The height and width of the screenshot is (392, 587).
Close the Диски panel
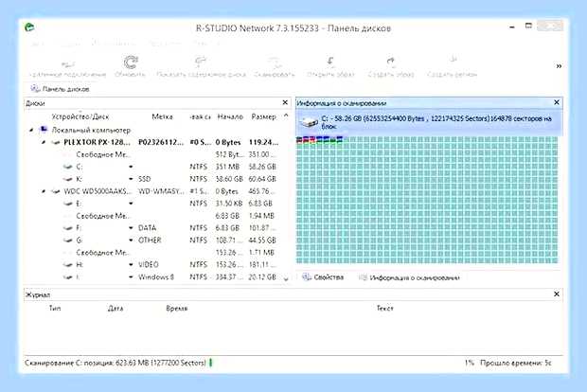click(285, 102)
